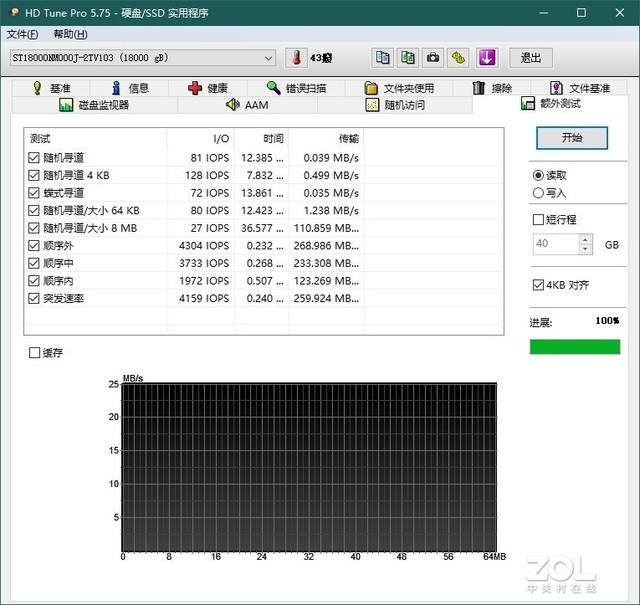Select the 1972 IOPS value
The height and width of the screenshot is (605, 640).
tap(204, 280)
